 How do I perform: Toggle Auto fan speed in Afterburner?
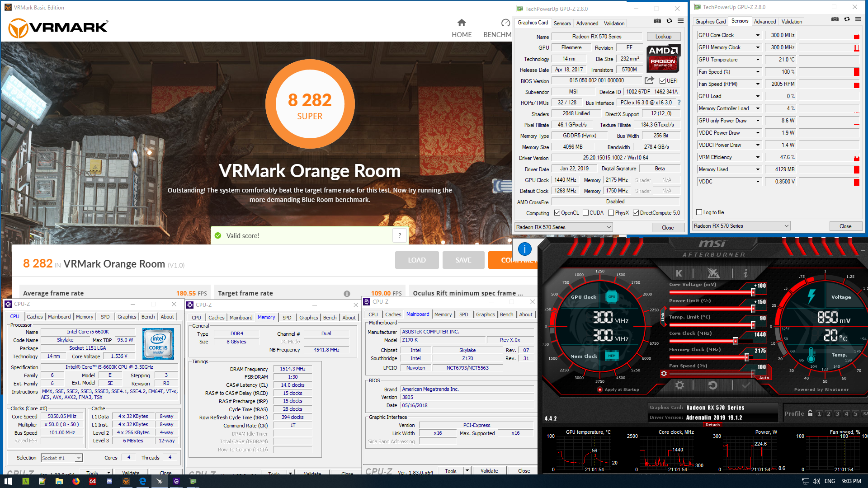pyautogui.click(x=764, y=378)
